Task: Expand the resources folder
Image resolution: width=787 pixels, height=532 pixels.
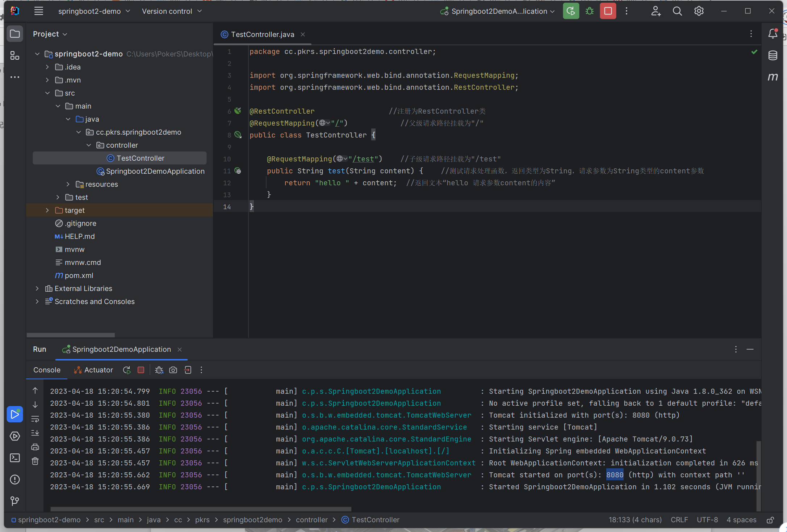Action: point(68,184)
